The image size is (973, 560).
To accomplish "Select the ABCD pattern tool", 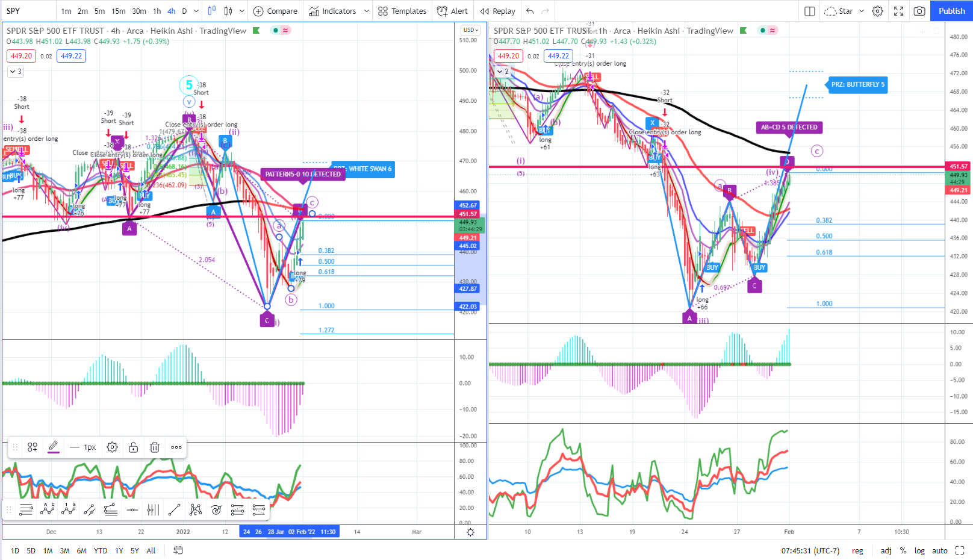I will pos(47,510).
